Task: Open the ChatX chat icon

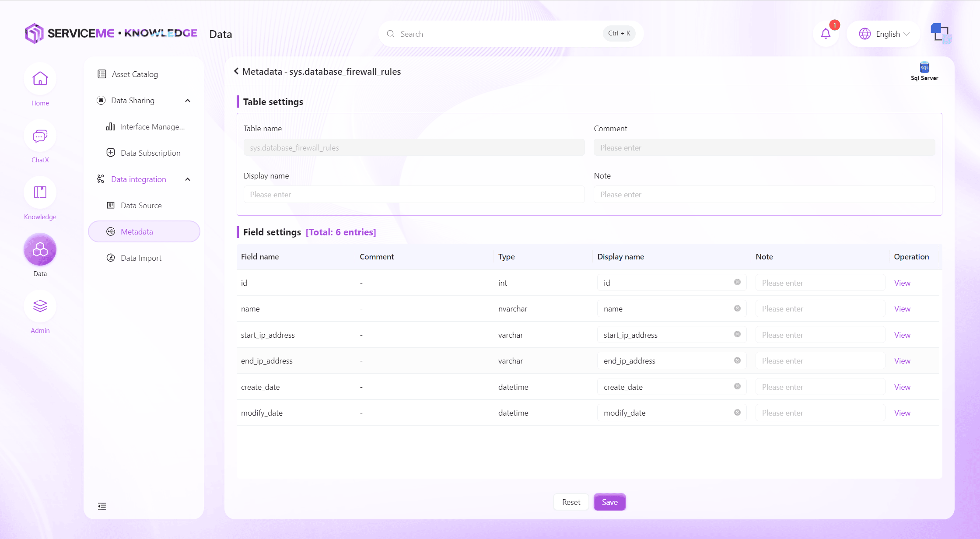Action: (x=40, y=136)
